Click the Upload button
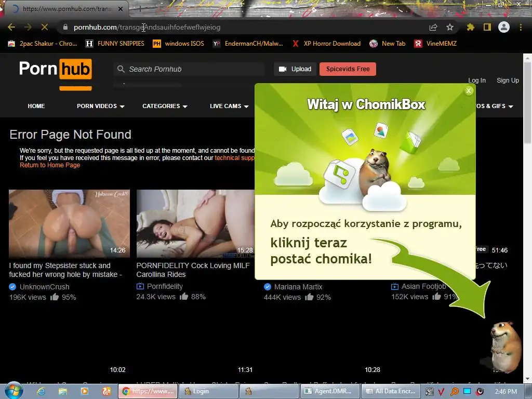This screenshot has width=532, height=399. [295, 69]
